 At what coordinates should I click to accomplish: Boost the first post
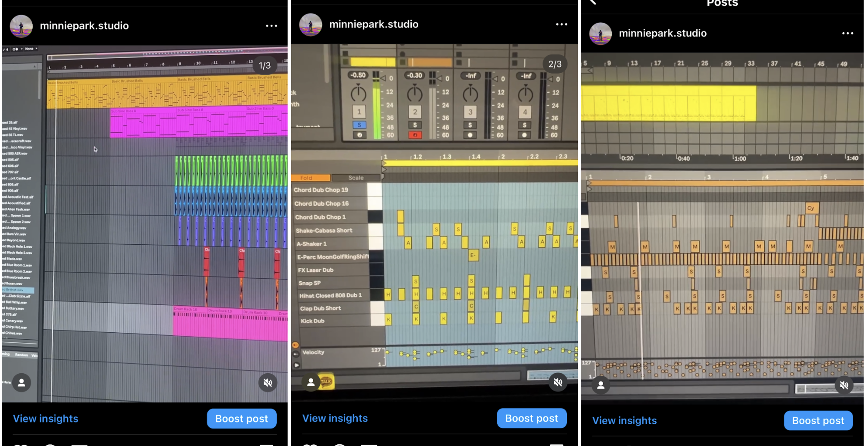coord(242,419)
